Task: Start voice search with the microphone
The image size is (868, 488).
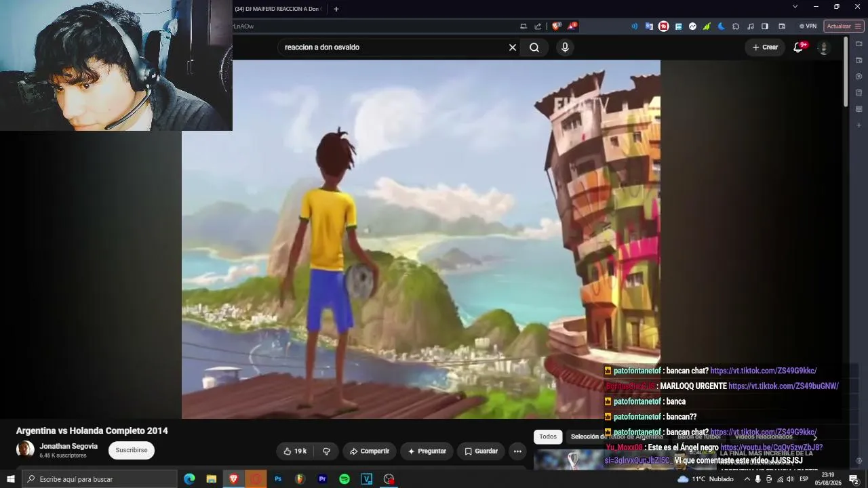Action: [565, 47]
